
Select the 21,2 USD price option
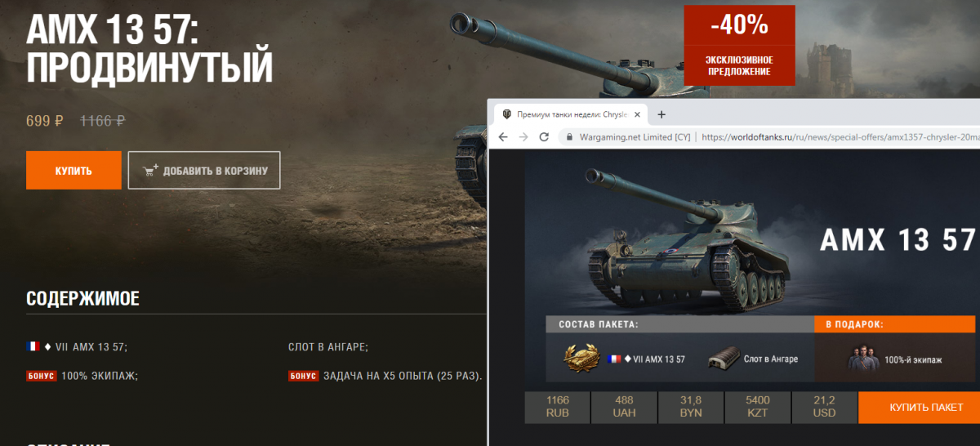pyautogui.click(x=824, y=407)
